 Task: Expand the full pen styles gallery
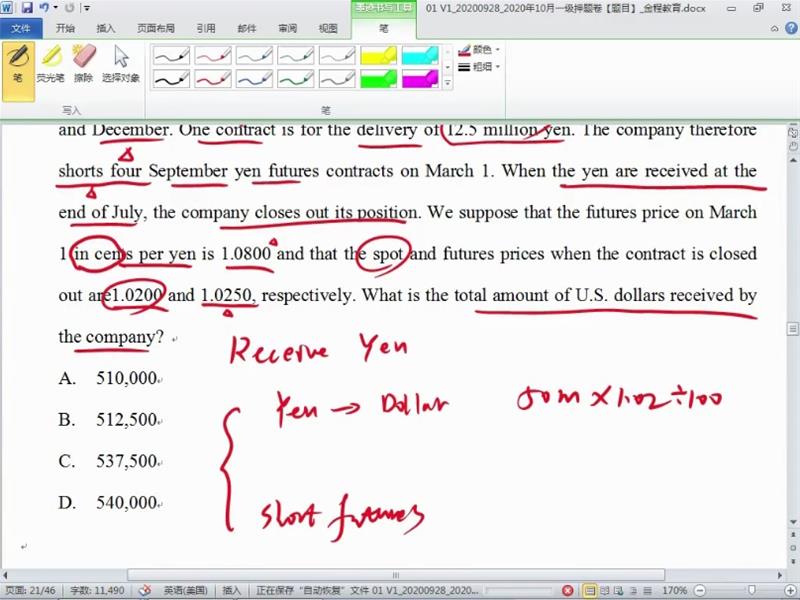[x=447, y=83]
